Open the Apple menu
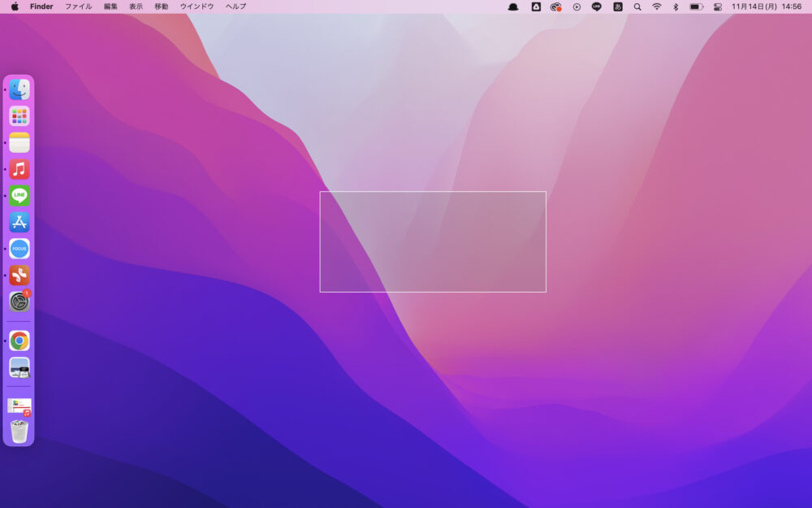 15,7
